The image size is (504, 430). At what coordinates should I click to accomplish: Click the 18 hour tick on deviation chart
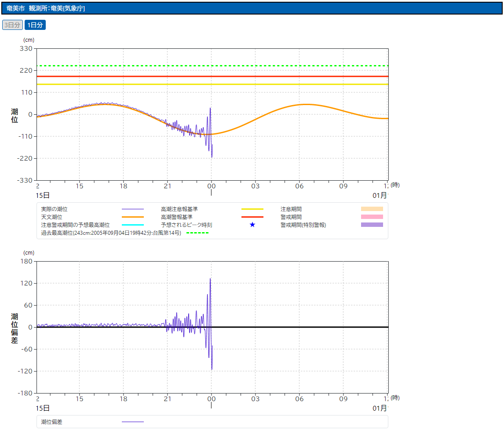click(124, 399)
